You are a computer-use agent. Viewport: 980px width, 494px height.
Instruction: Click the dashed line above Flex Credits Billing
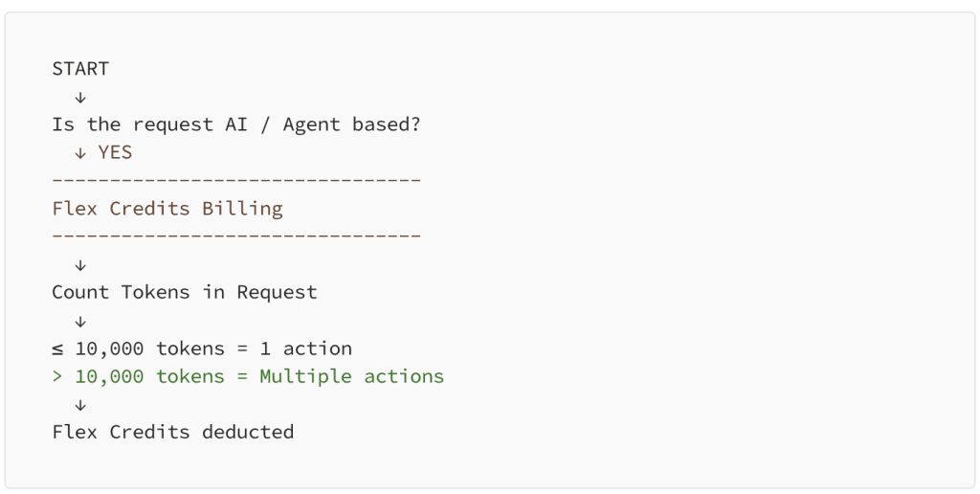236,181
